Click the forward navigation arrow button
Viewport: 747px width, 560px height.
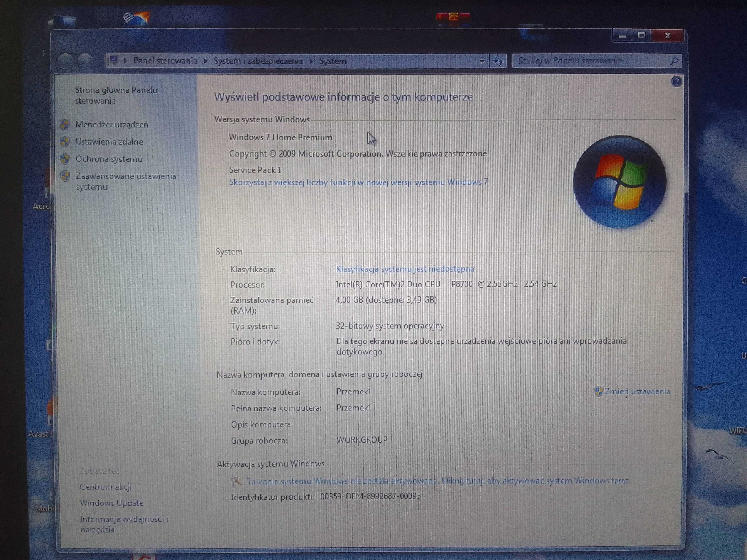click(85, 61)
